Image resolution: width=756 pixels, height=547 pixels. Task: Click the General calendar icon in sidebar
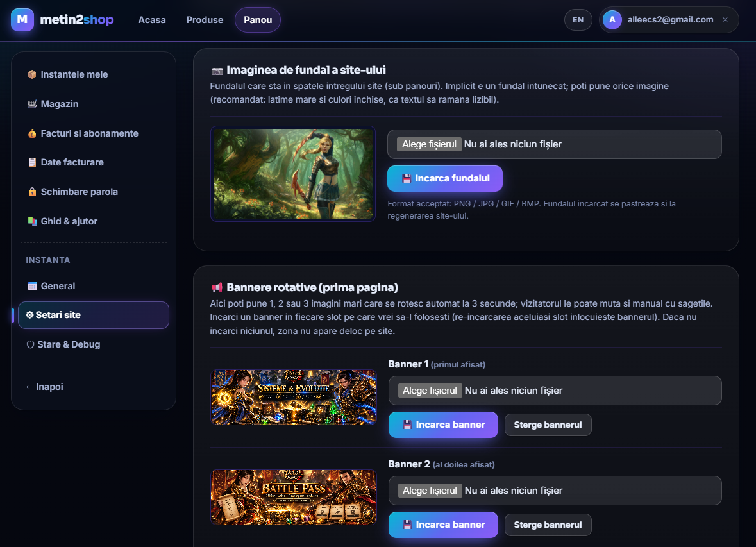(x=32, y=286)
